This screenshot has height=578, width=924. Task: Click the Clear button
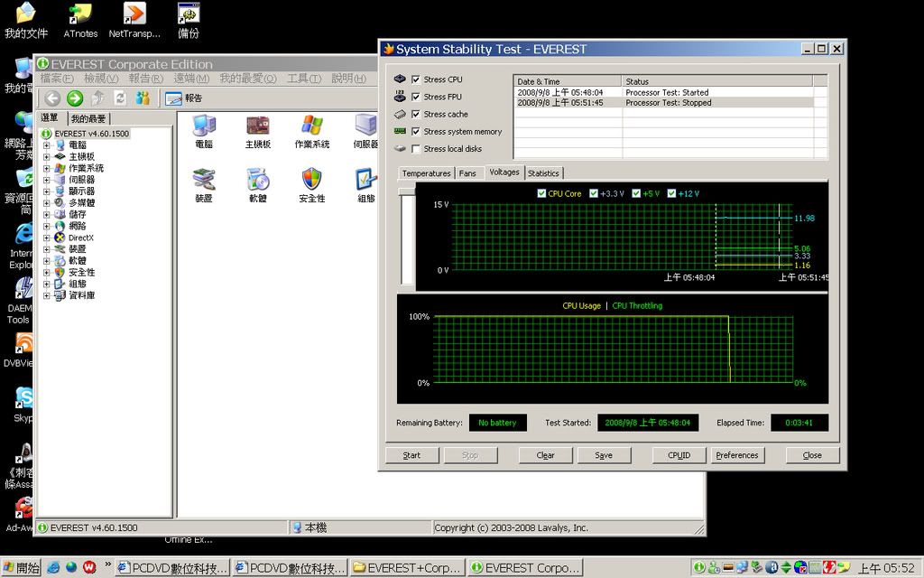tap(545, 455)
